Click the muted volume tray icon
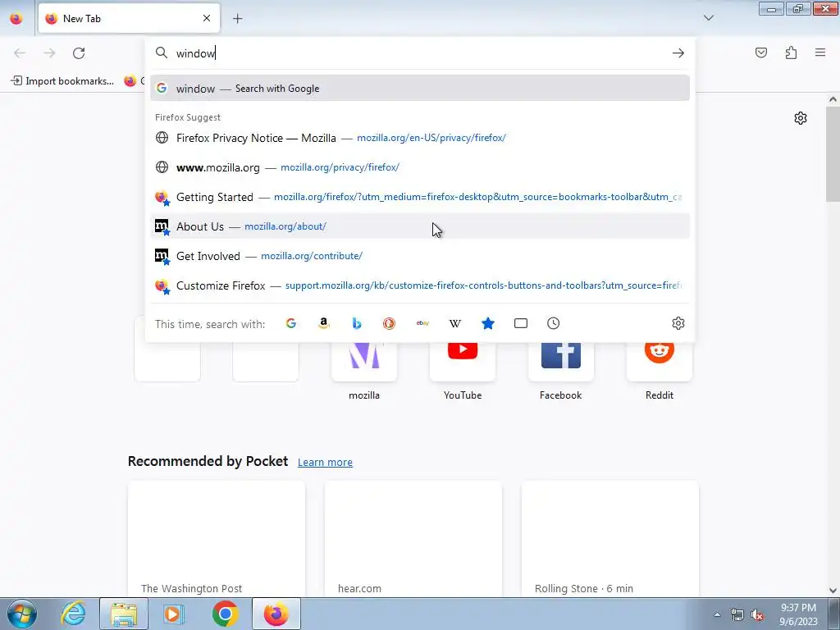This screenshot has width=840, height=630. (x=757, y=615)
